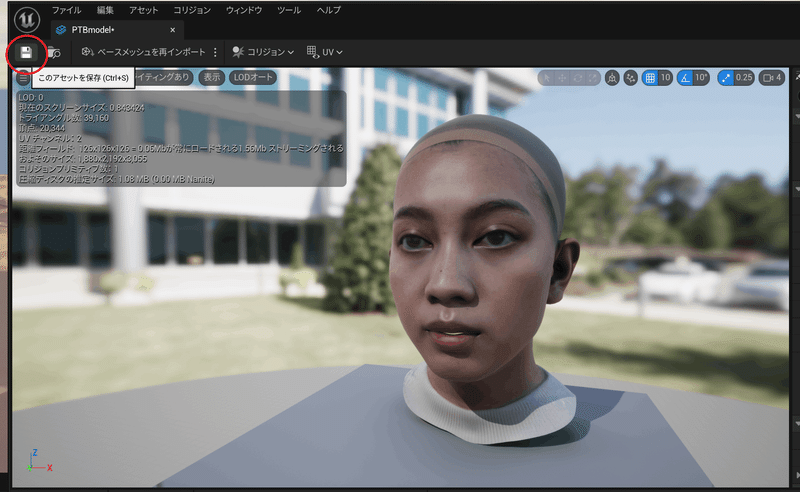The image size is (800, 492).
Task: Open reimport options three-dot menu
Action: (215, 52)
